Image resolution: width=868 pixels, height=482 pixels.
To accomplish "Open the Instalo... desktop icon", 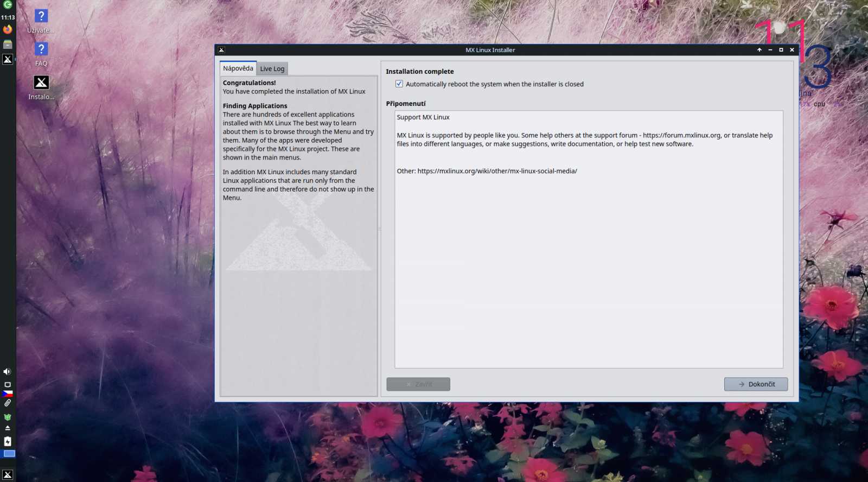I will pyautogui.click(x=41, y=88).
